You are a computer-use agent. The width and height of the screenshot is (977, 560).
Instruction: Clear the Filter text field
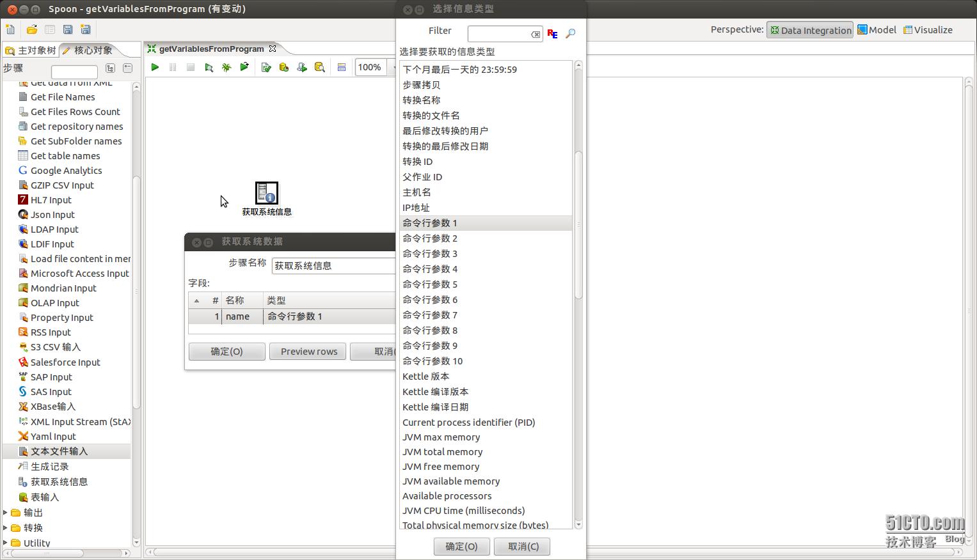536,35
